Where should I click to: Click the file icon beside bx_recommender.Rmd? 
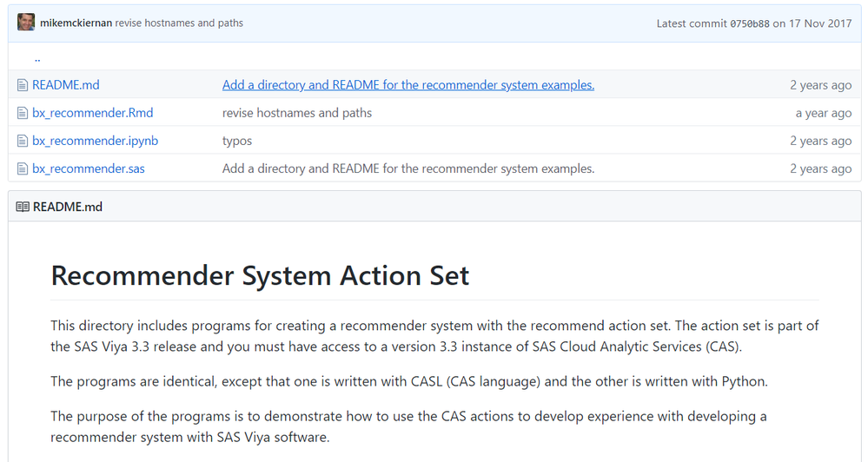(23, 113)
